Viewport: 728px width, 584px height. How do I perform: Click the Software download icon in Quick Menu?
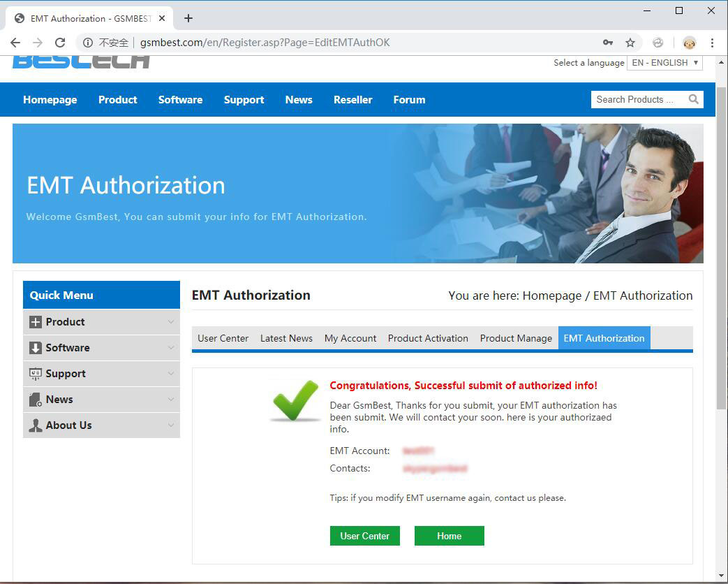pyautogui.click(x=36, y=348)
